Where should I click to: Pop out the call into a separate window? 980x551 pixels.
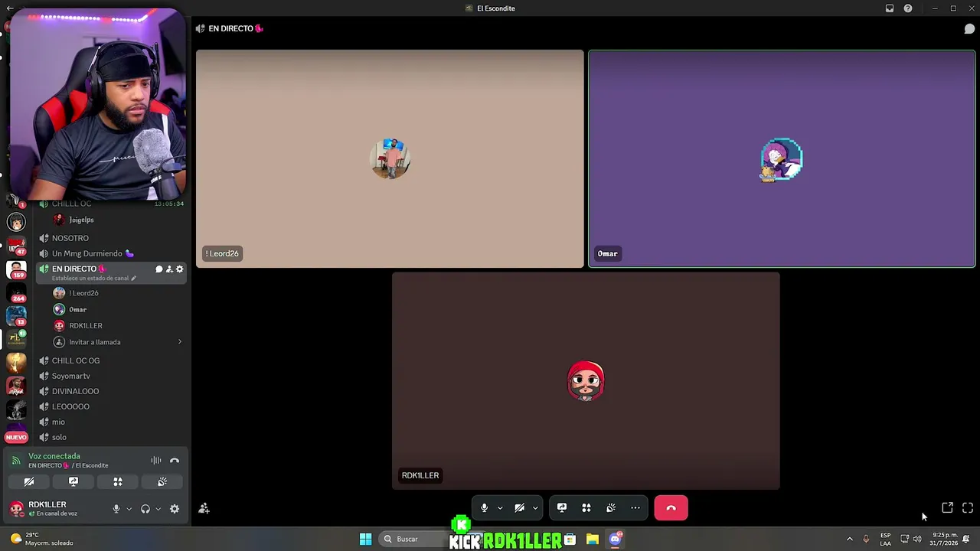(948, 508)
